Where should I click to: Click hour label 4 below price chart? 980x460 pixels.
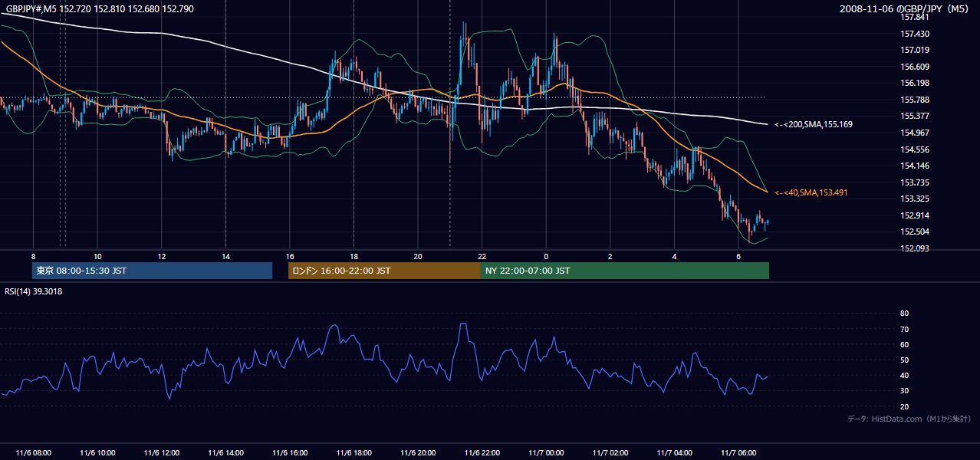674,255
